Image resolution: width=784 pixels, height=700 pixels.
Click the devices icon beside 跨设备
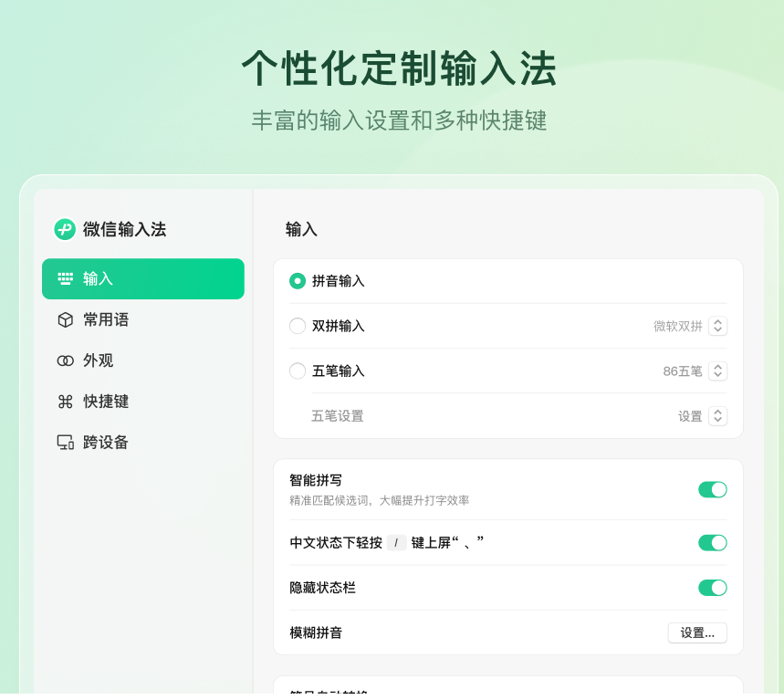pos(66,443)
